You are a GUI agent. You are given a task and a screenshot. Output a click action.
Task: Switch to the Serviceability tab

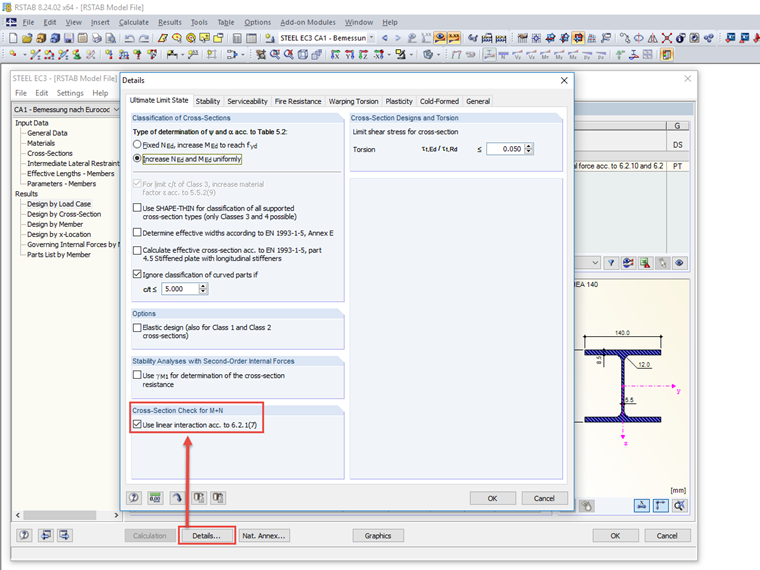pyautogui.click(x=247, y=101)
